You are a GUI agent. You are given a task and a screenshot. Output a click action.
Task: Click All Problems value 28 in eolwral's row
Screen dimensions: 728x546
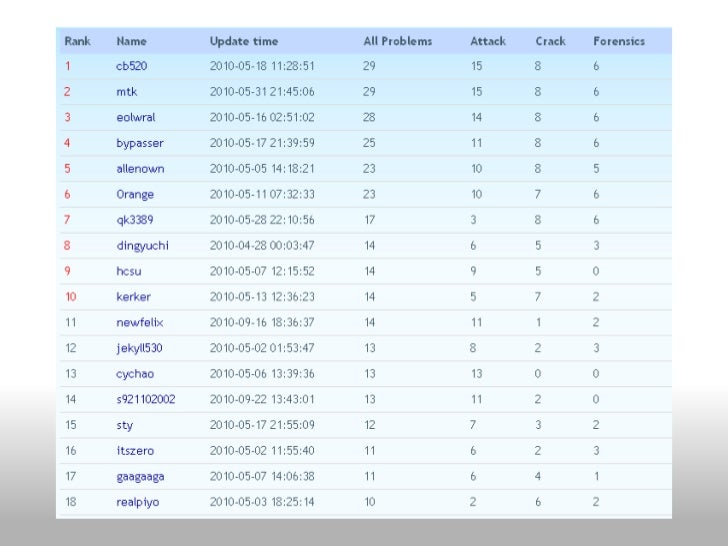(369, 117)
